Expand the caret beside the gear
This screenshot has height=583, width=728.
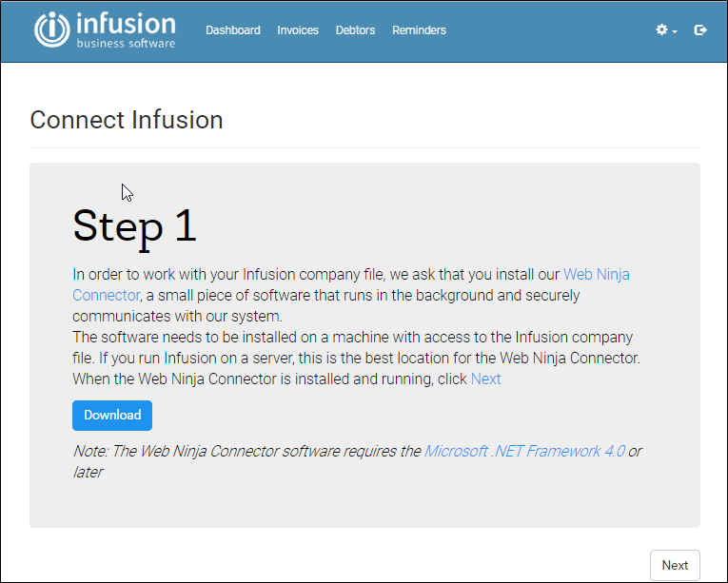click(x=675, y=31)
